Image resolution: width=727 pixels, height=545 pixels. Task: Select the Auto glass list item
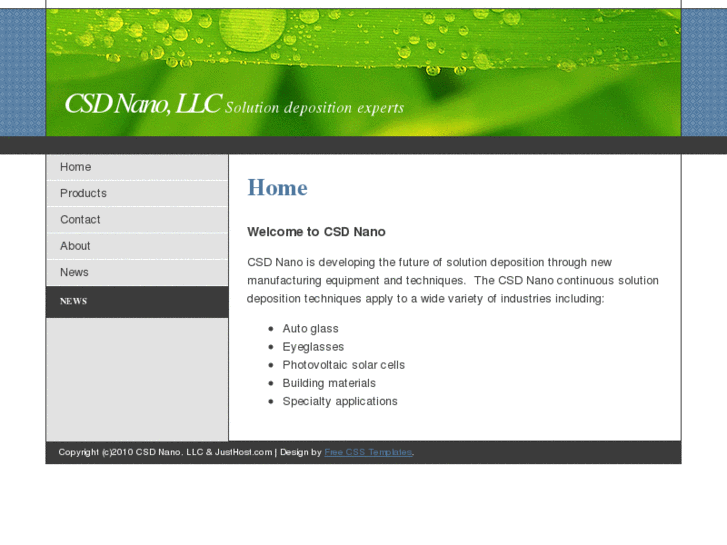[x=310, y=329]
